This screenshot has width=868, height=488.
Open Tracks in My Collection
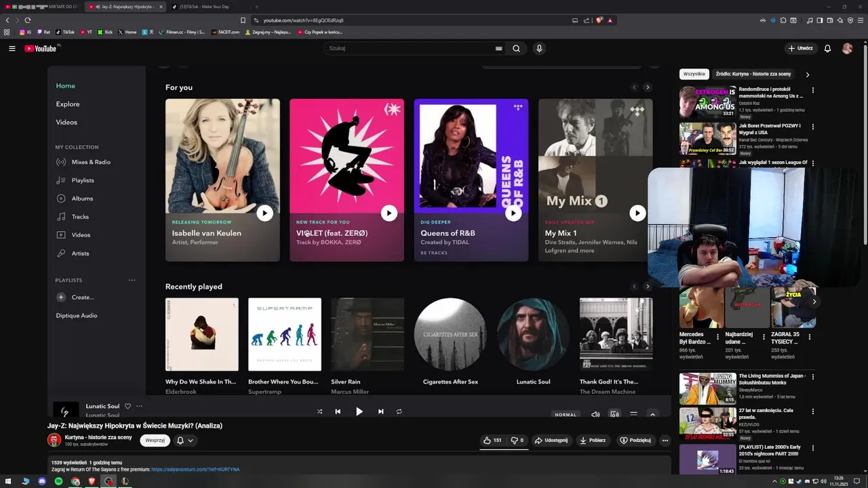pos(72,217)
